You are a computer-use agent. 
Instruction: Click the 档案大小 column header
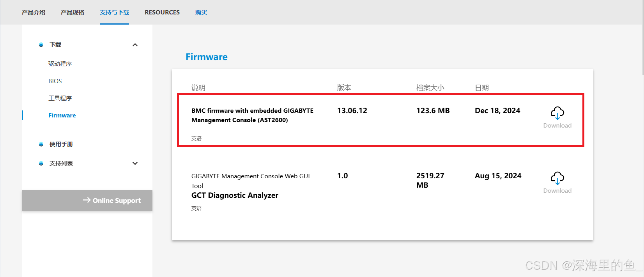click(x=430, y=88)
